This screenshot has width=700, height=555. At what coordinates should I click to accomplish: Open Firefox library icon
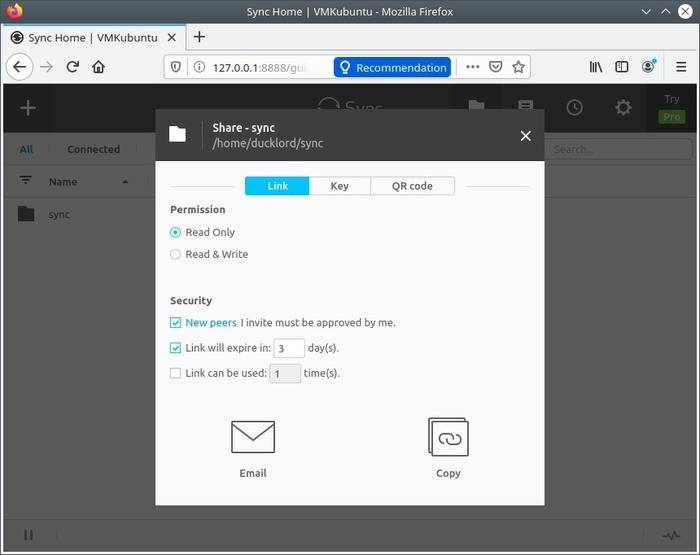pos(596,67)
